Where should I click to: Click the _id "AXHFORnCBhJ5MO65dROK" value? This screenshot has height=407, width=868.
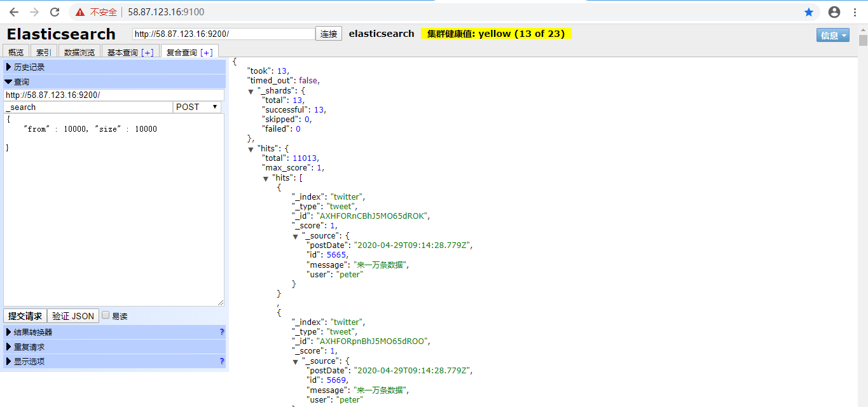[x=373, y=216]
